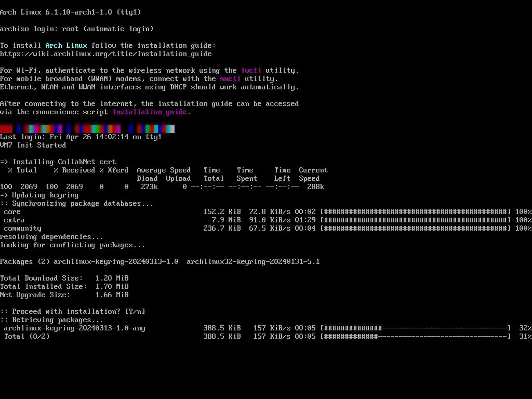
Task: Click the '236.7 KiB' community size value
Action: click(x=222, y=229)
